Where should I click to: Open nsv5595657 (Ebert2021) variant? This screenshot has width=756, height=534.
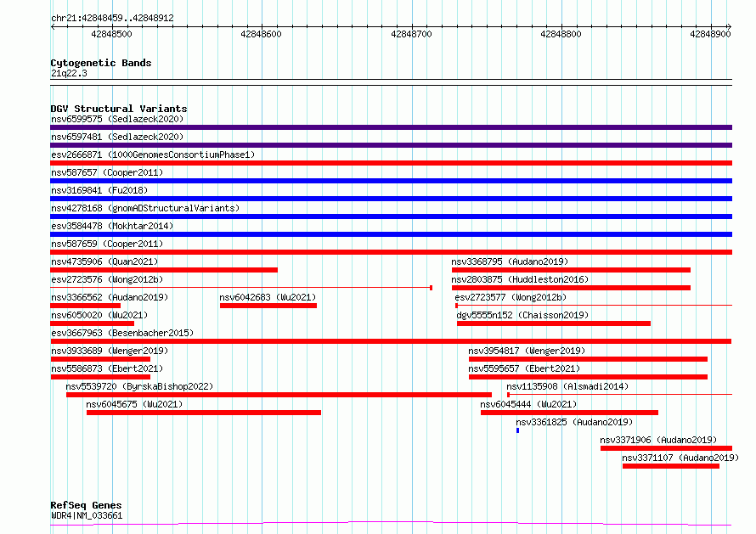pyautogui.click(x=524, y=368)
